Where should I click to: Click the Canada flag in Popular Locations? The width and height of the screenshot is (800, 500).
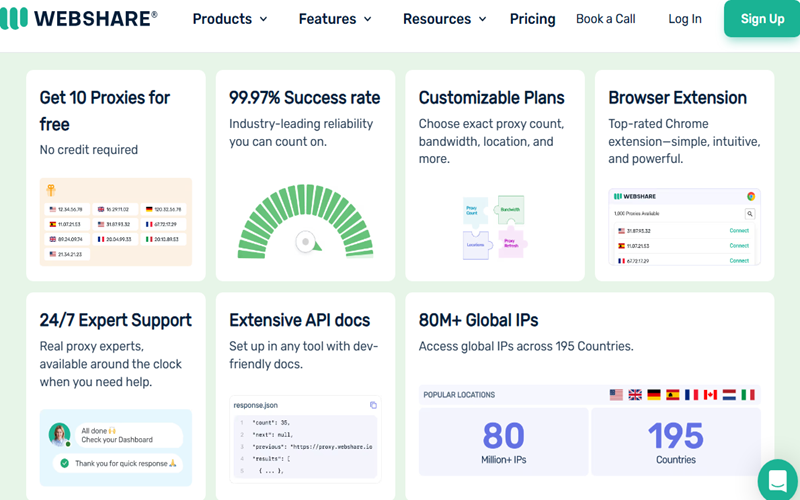[711, 395]
